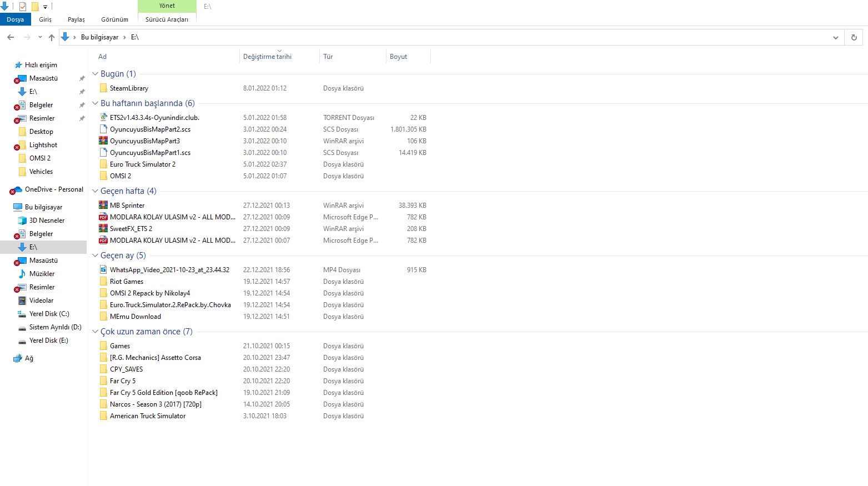Screen dimensions: 868x486
Task: Select the CPY_SAVES folder
Action: pos(126,369)
